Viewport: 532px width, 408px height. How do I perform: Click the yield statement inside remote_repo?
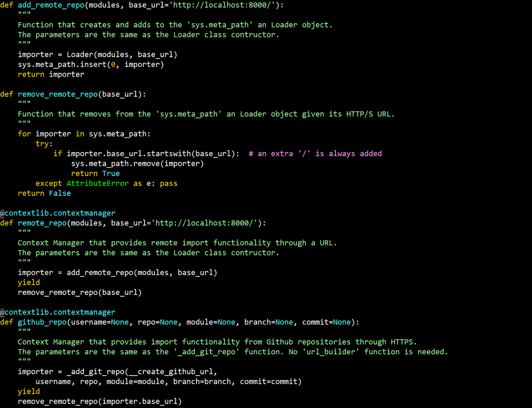coord(29,282)
